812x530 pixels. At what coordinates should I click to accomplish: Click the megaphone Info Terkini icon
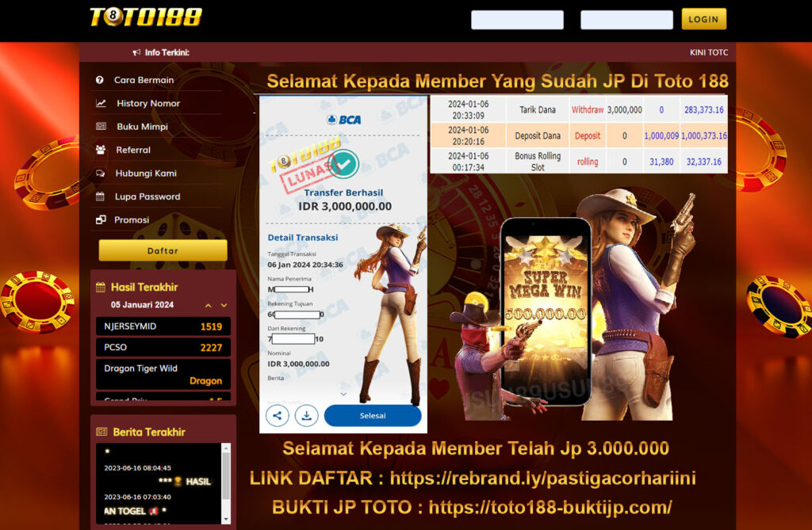point(136,52)
